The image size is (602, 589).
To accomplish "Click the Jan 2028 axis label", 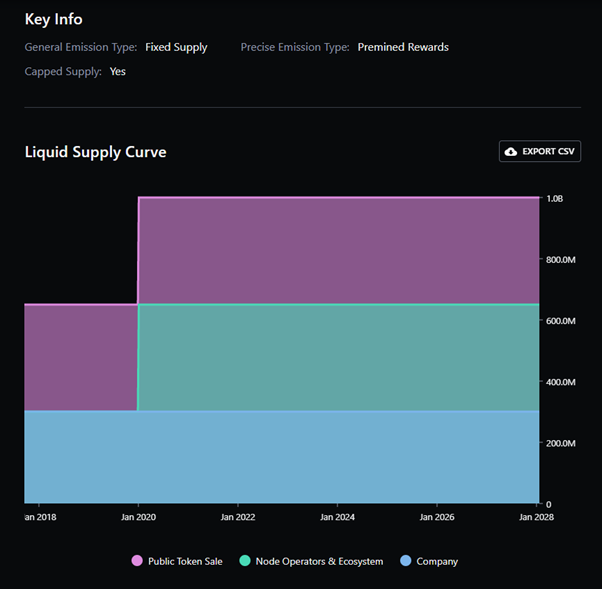I will pyautogui.click(x=536, y=517).
